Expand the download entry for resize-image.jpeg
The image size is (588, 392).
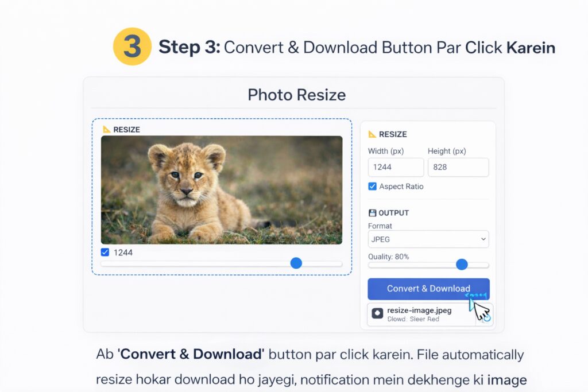coord(428,313)
